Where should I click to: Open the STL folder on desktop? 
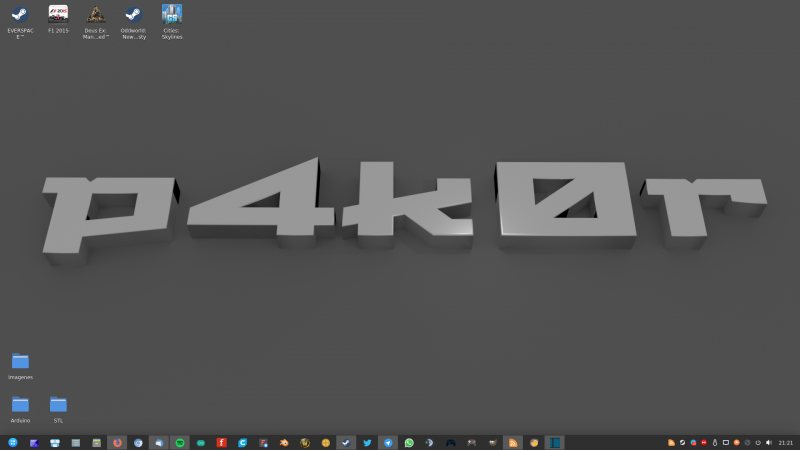58,404
